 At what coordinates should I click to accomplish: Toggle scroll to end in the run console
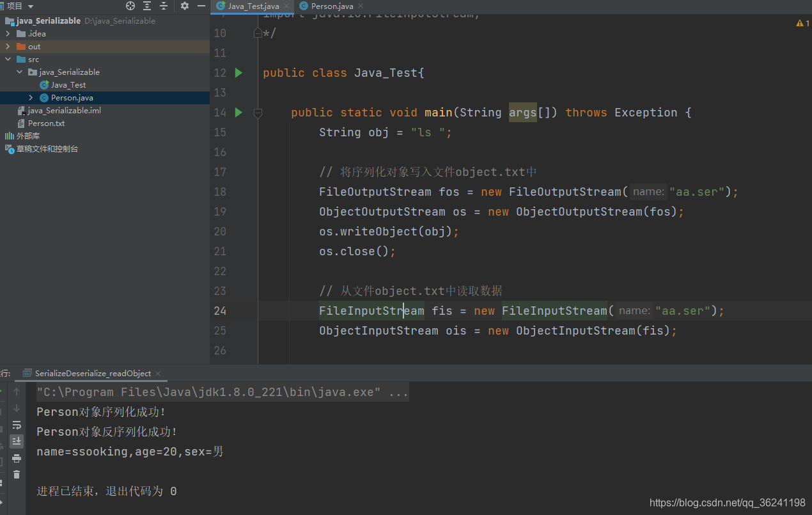17,441
